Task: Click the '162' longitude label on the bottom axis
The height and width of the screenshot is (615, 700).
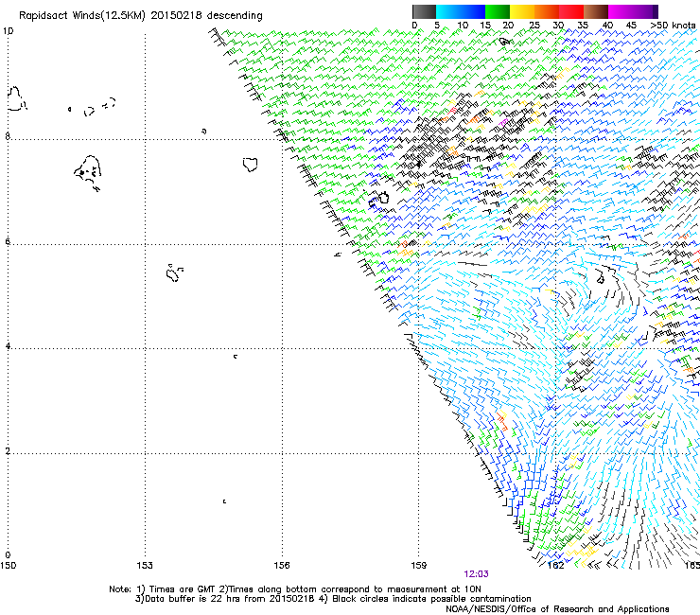Action: click(555, 566)
